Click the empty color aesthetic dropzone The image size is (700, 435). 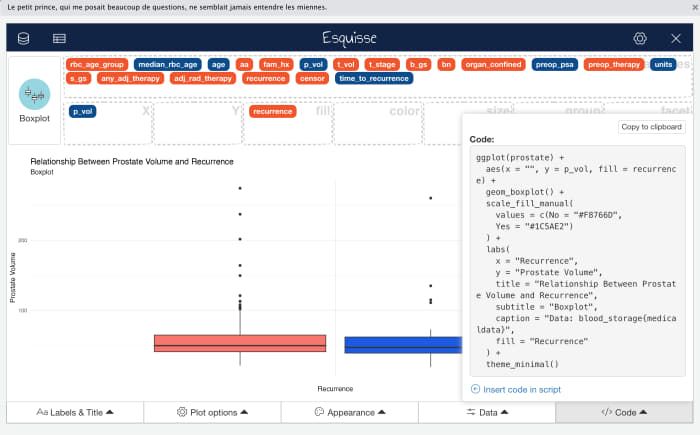click(x=378, y=123)
